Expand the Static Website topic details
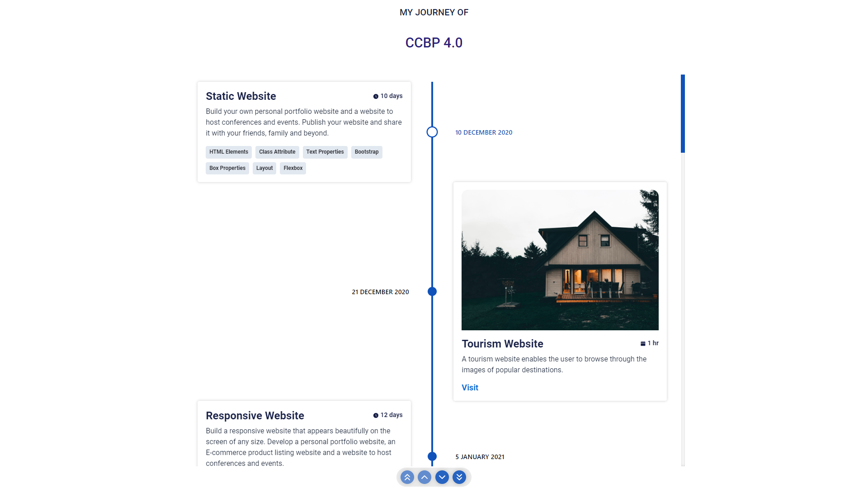The width and height of the screenshot is (868, 488). tap(241, 96)
